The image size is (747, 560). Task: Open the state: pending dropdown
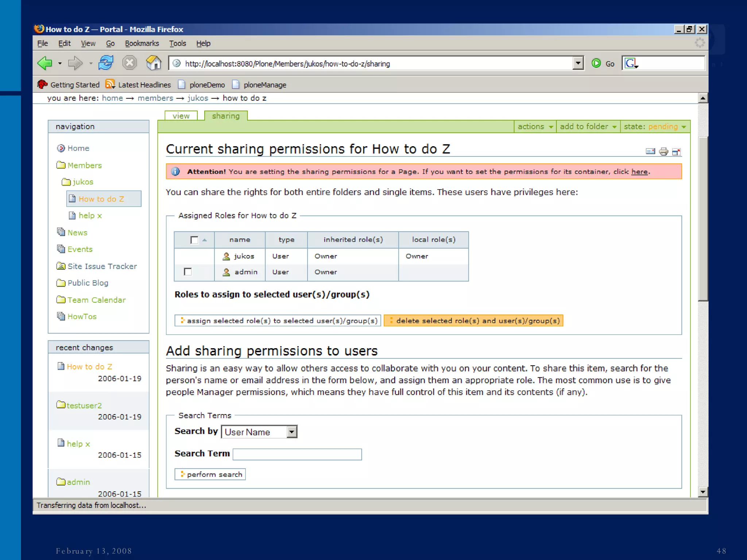(655, 127)
